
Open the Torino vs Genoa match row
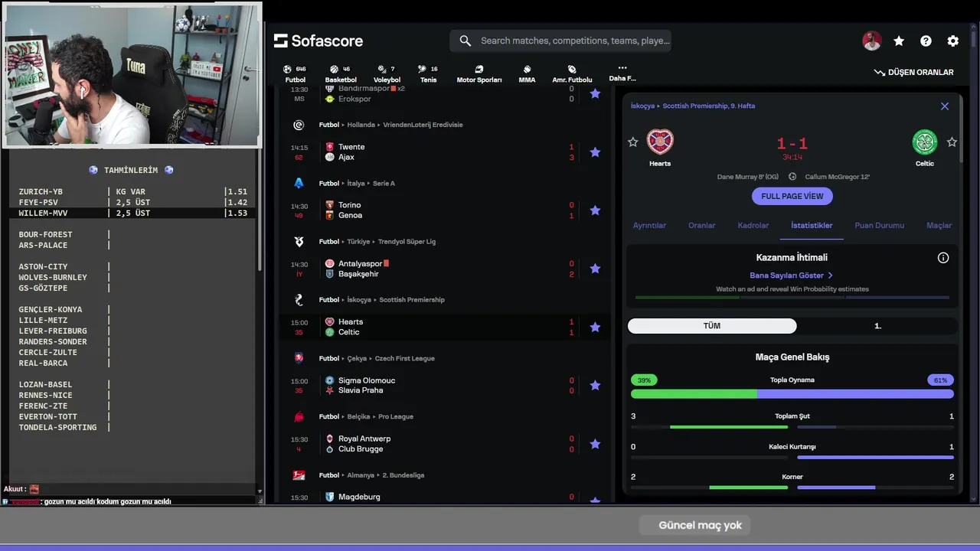[x=445, y=210]
